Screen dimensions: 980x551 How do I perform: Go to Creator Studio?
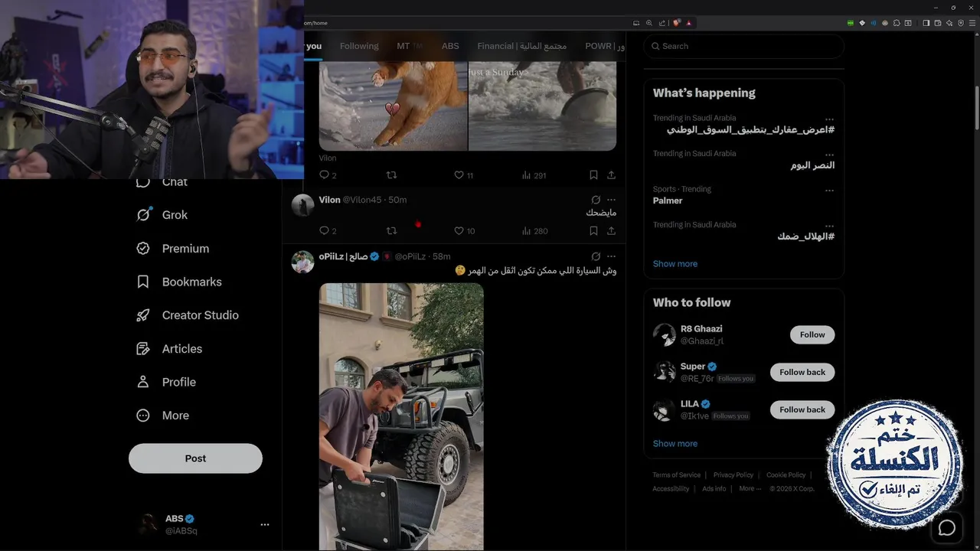click(187, 315)
